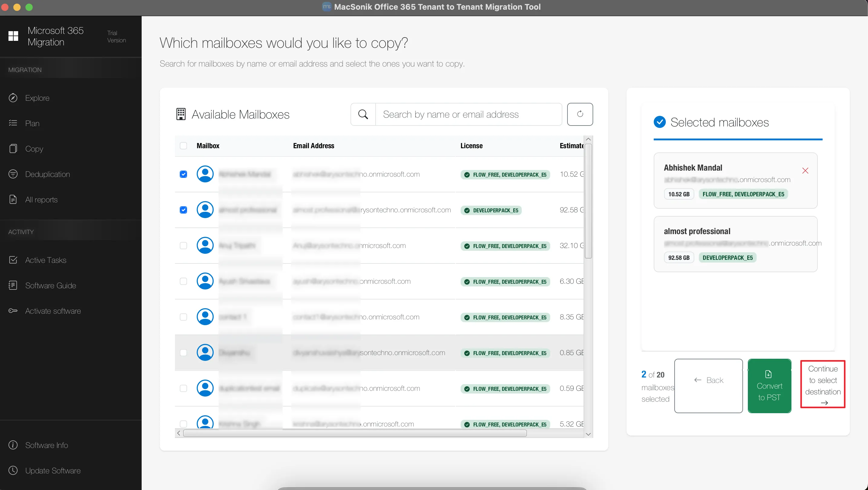Click the Selected mailboxes blue check icon
This screenshot has height=490, width=868.
coord(660,122)
